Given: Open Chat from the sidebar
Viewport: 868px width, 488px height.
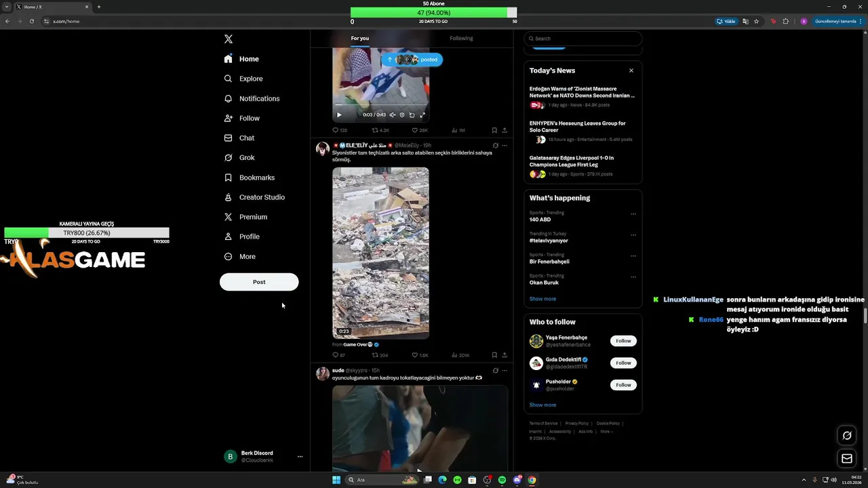Looking at the screenshot, I should [239, 138].
